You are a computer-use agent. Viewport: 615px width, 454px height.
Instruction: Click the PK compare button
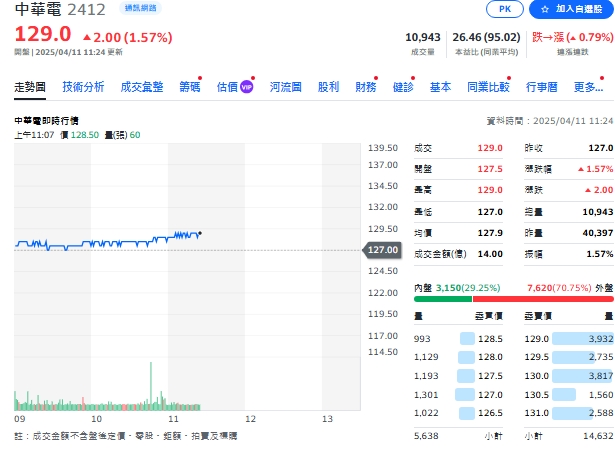tap(504, 9)
